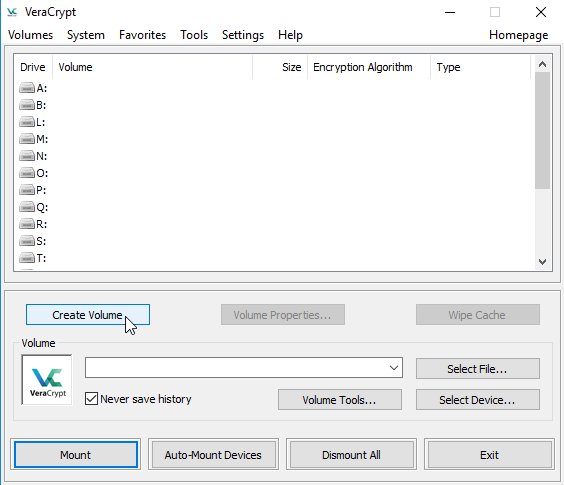Click the Auto-Mount Devices button
The height and width of the screenshot is (485, 564).
tap(213, 455)
